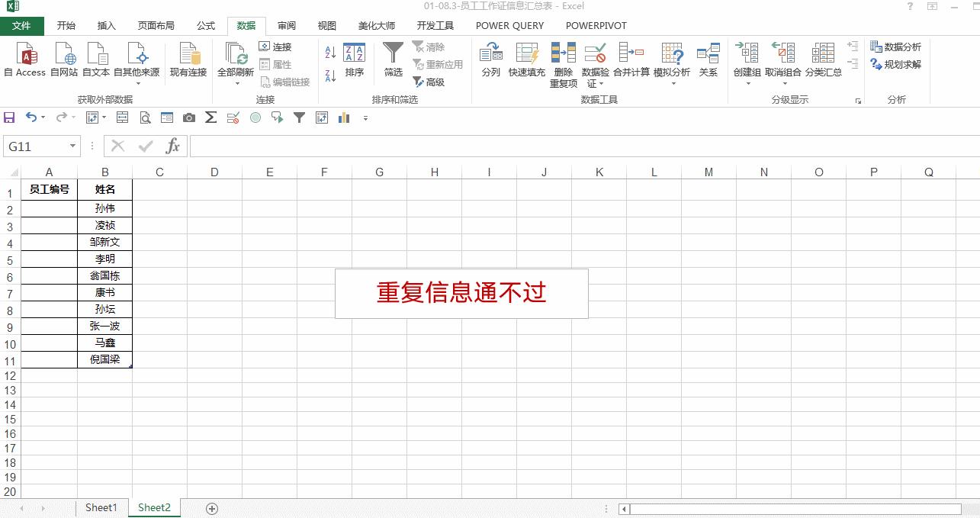
Task: Click Text to Columns (分列) icon
Action: pos(490,53)
